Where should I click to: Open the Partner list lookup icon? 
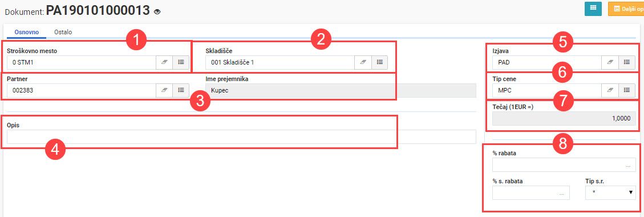coord(181,90)
